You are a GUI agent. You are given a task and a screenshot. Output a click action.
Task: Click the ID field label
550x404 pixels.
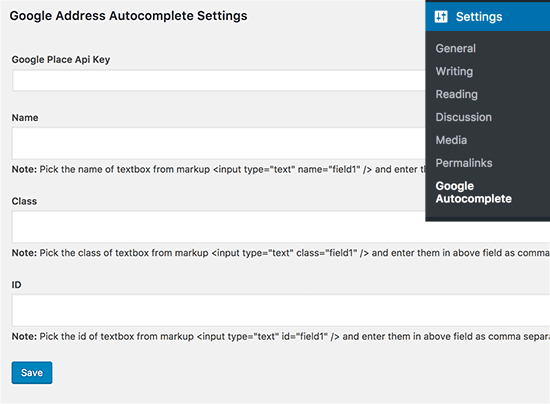pos(16,285)
